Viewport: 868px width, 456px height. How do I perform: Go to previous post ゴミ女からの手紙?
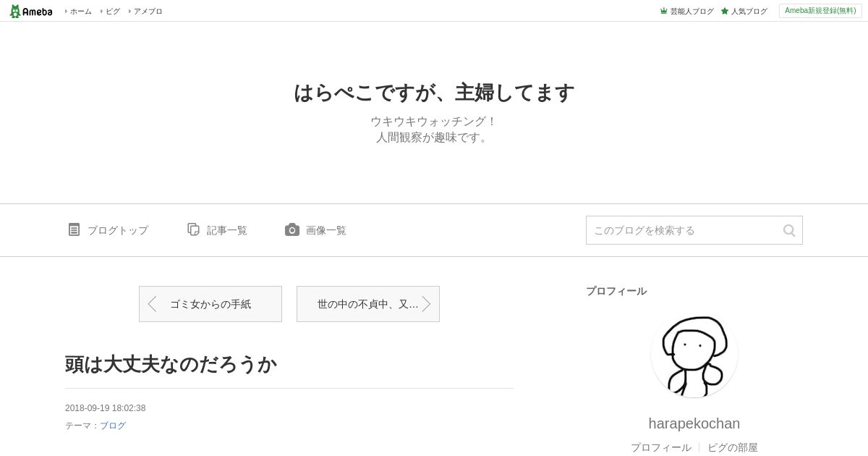coord(210,304)
